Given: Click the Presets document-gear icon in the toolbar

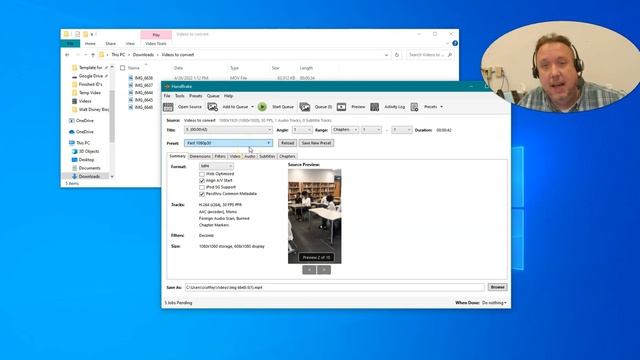Looking at the screenshot, I should pyautogui.click(x=414, y=107).
